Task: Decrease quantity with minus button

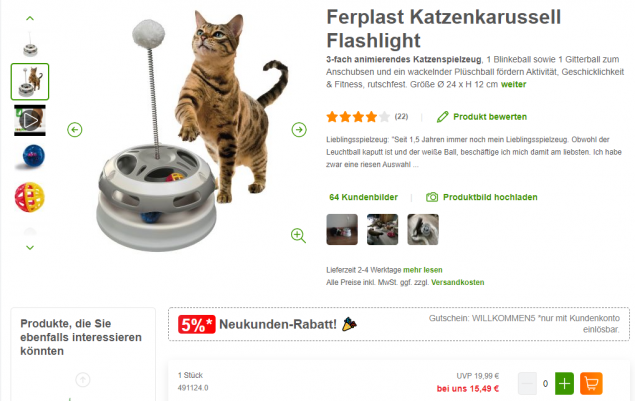Action: click(527, 383)
